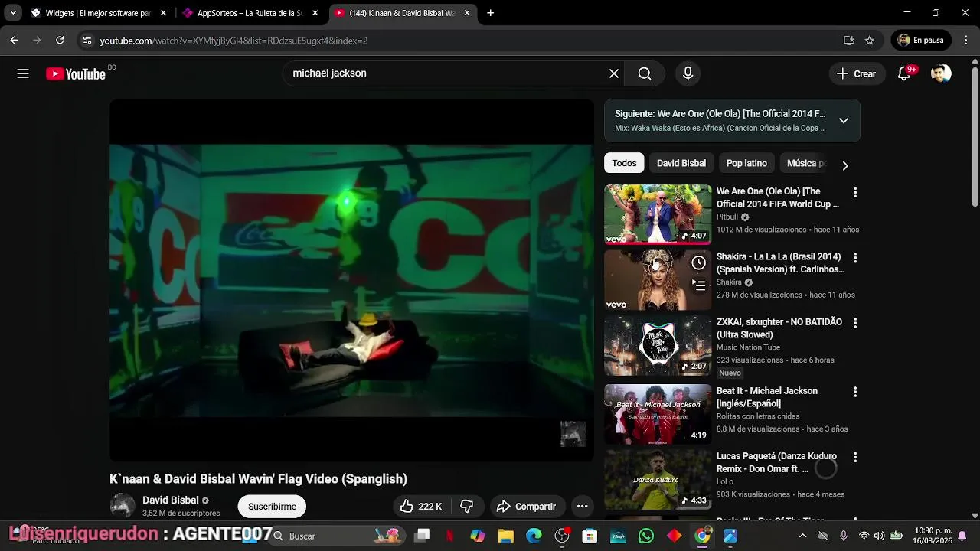Bookmark this page with star icon

869,40
